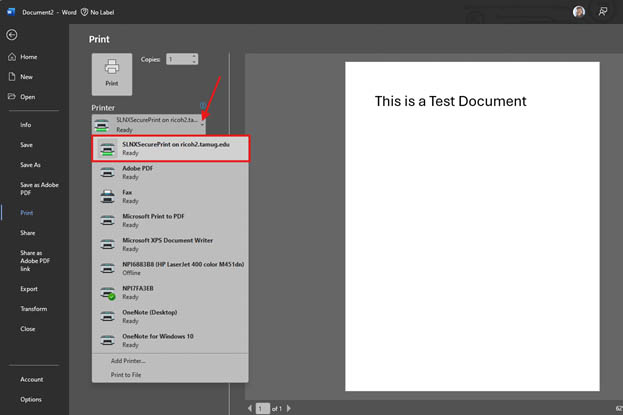Screen dimensions: 623x415
Task: Click the current page number field
Action: pyautogui.click(x=262, y=408)
